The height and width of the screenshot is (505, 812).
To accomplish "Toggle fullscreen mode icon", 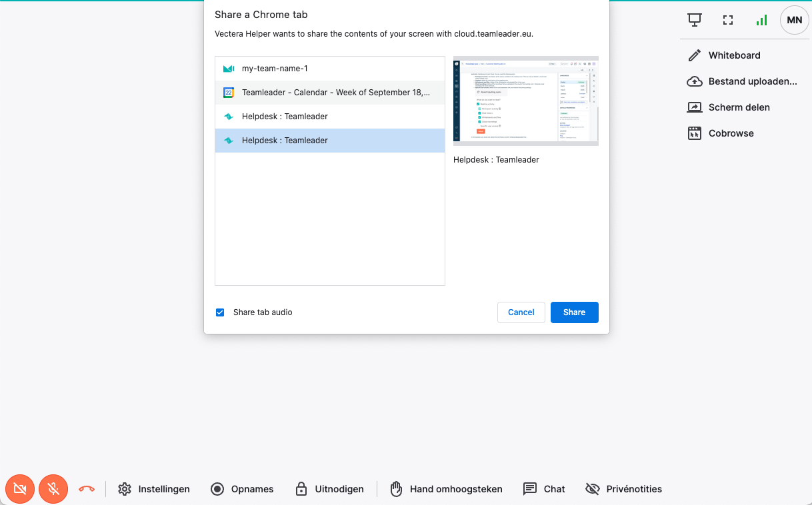I will [x=728, y=20].
